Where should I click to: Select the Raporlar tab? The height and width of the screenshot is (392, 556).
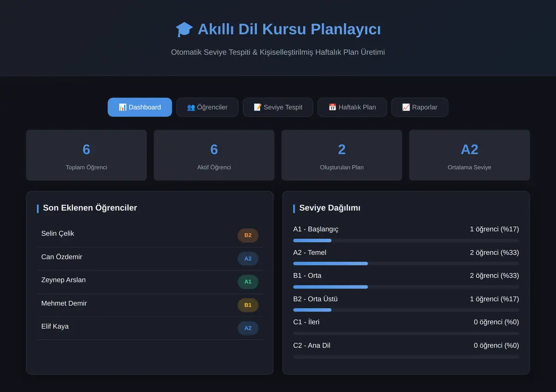[x=420, y=107]
